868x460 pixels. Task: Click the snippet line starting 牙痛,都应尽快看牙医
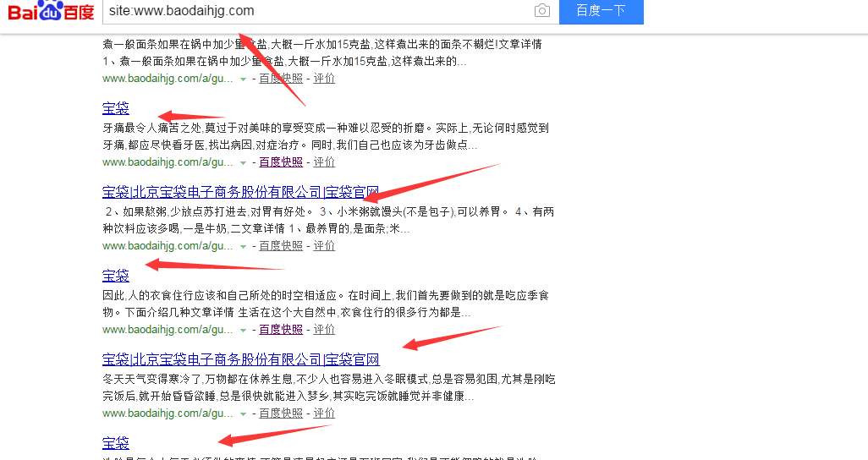coord(290,145)
